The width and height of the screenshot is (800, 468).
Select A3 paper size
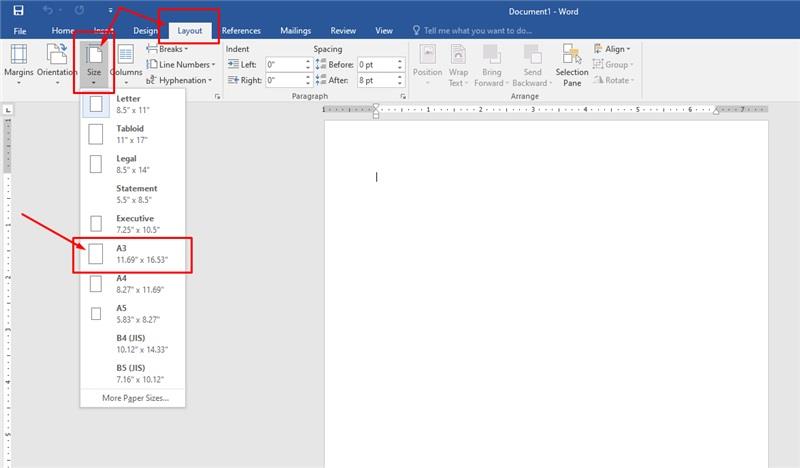[x=135, y=254]
